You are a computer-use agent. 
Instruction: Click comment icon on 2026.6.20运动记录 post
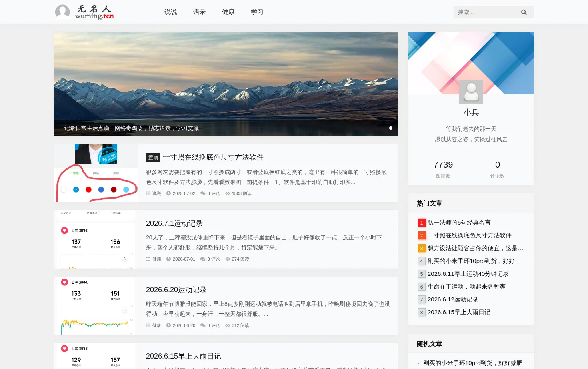[203, 325]
